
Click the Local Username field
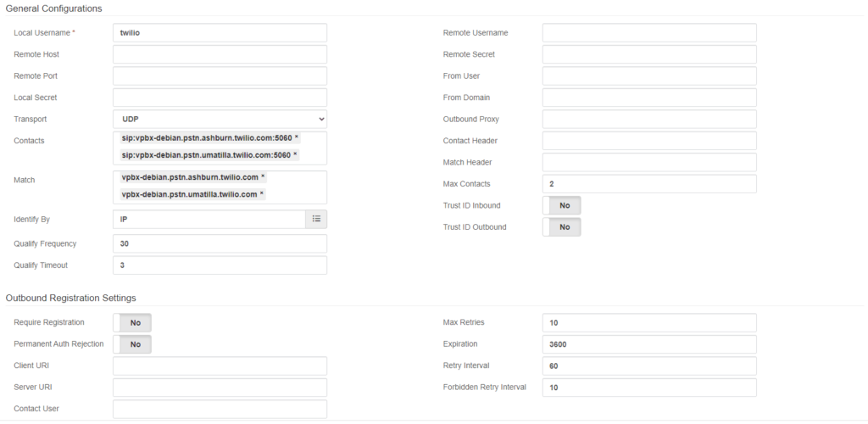pyautogui.click(x=220, y=33)
